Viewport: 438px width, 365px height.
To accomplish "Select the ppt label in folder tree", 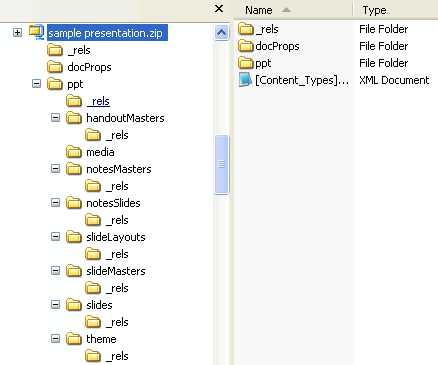I will (x=75, y=84).
